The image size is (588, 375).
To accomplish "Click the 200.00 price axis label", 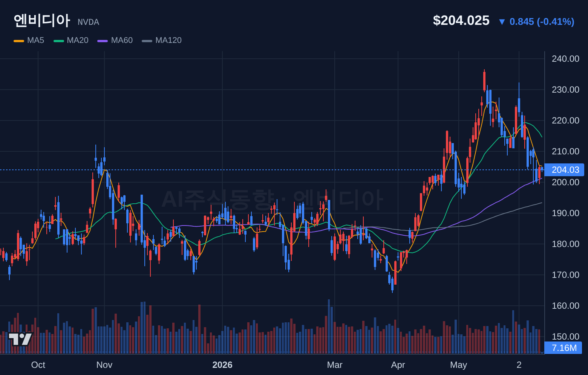I will (x=565, y=182).
